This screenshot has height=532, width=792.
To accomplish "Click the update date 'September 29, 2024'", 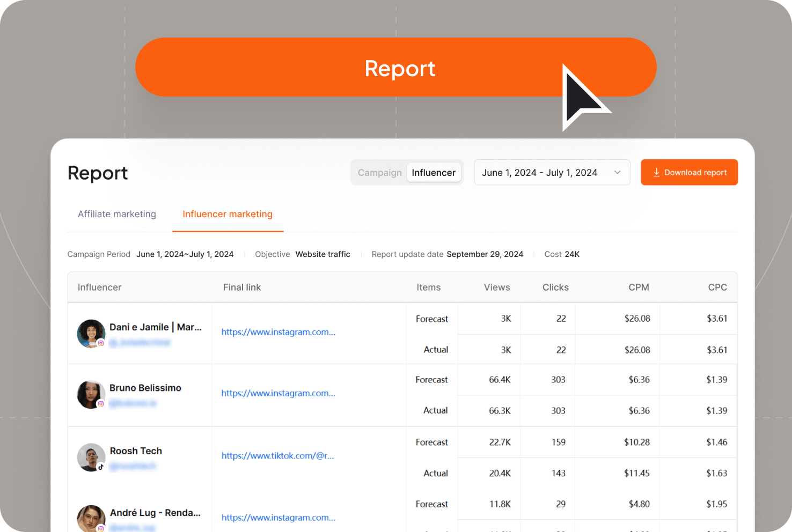I will (x=485, y=254).
